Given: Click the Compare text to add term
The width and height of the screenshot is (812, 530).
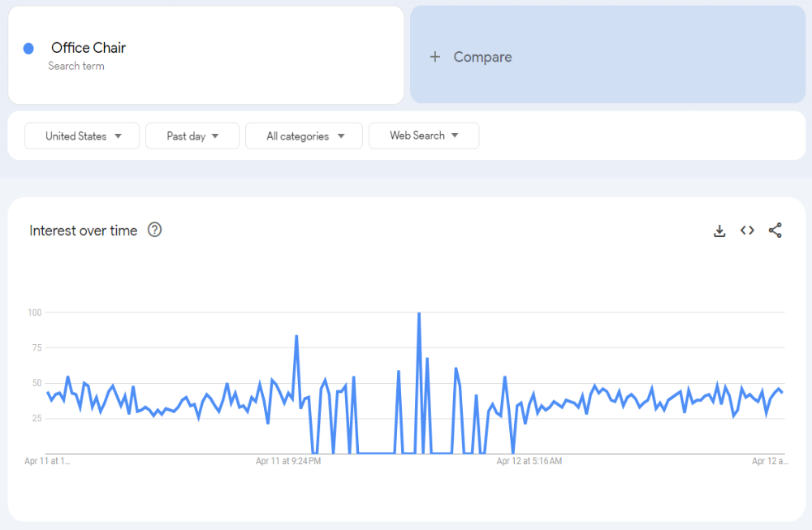Looking at the screenshot, I should tap(482, 57).
